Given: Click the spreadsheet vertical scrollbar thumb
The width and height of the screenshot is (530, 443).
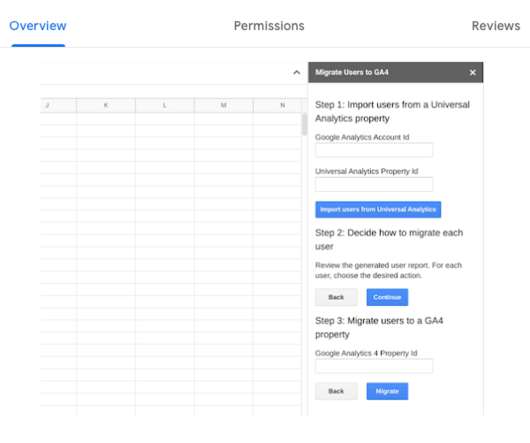Looking at the screenshot, I should coord(305,124).
